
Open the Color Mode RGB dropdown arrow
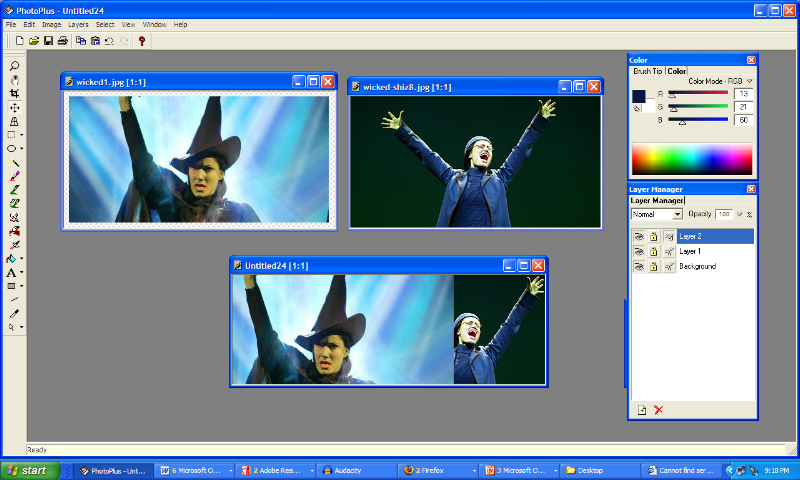(749, 81)
